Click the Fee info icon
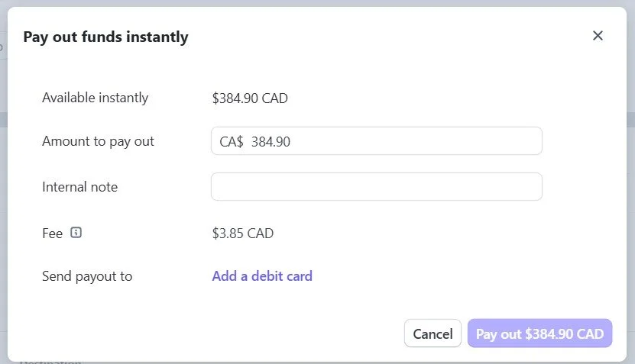The height and width of the screenshot is (364, 635). (76, 233)
